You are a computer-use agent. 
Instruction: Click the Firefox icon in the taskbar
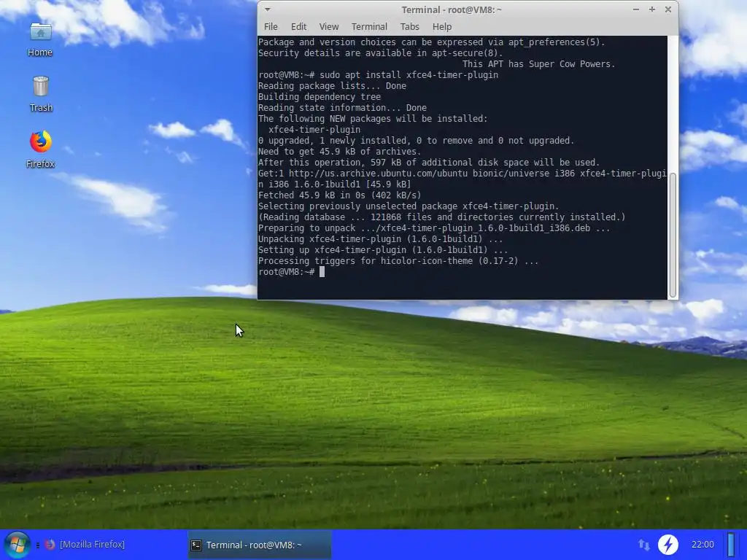(50, 544)
